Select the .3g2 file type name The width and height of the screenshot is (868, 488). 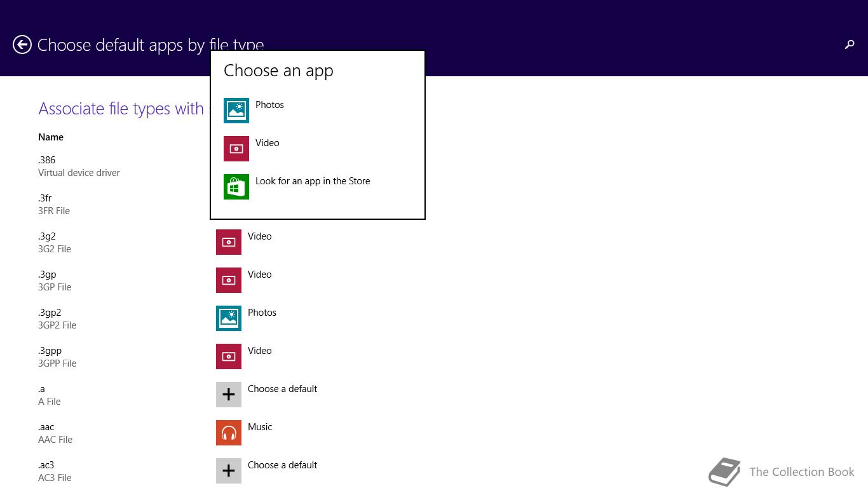pyautogui.click(x=47, y=237)
